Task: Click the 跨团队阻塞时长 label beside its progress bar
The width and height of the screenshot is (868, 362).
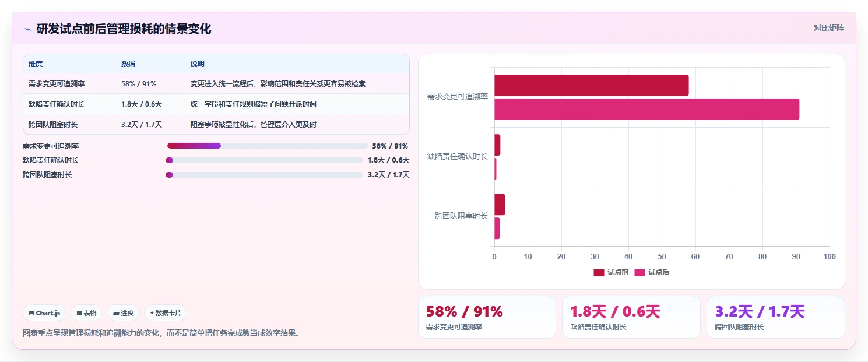Action: click(x=47, y=175)
